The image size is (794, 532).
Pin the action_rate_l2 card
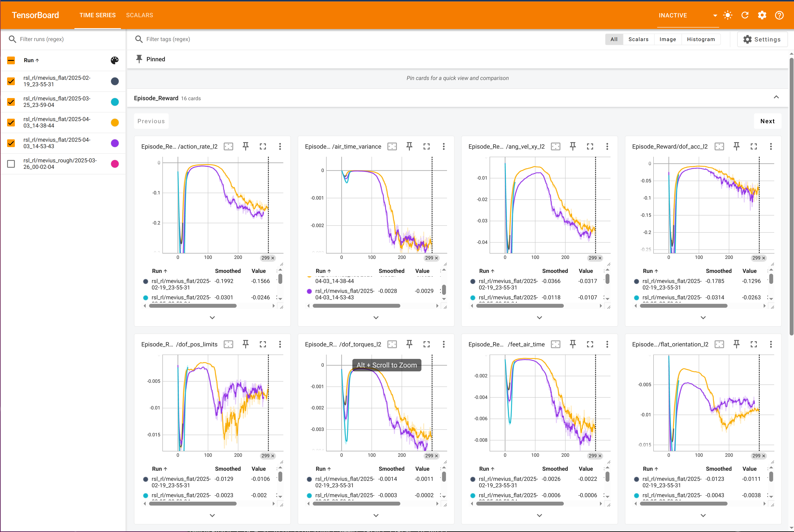(246, 146)
